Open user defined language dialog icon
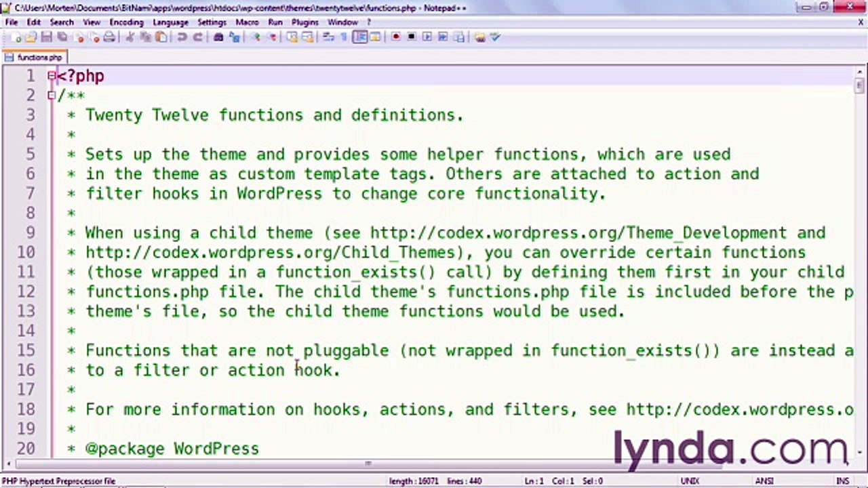 [x=375, y=37]
